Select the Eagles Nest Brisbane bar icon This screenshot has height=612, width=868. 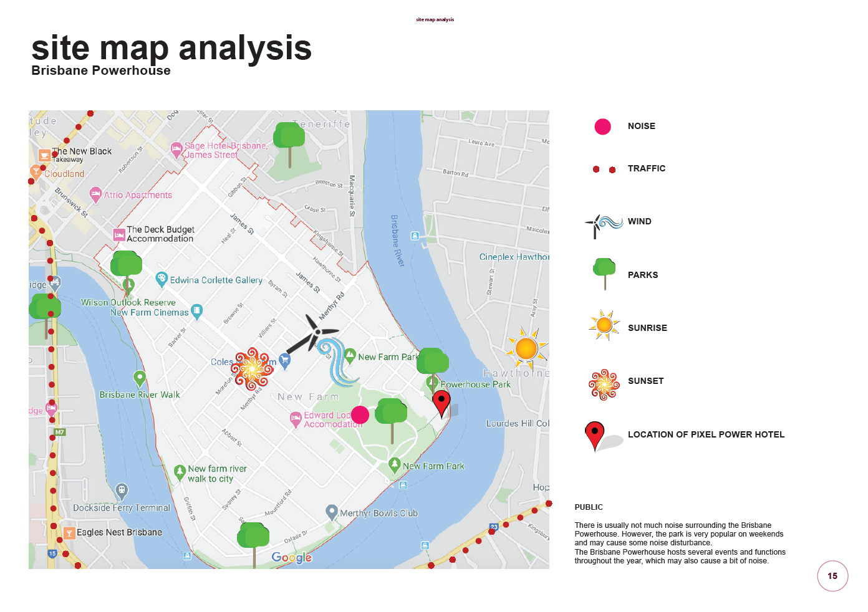click(69, 533)
